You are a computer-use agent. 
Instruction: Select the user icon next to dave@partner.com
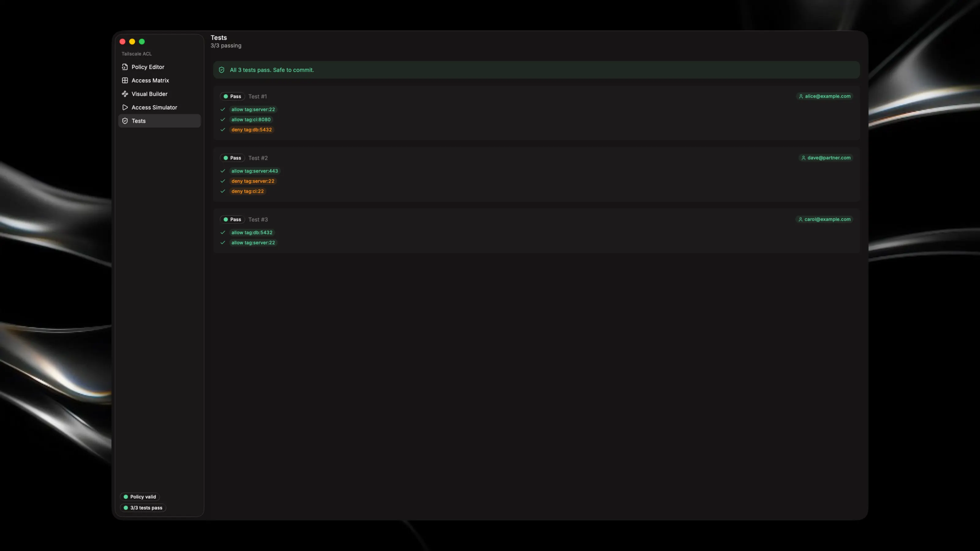(804, 158)
